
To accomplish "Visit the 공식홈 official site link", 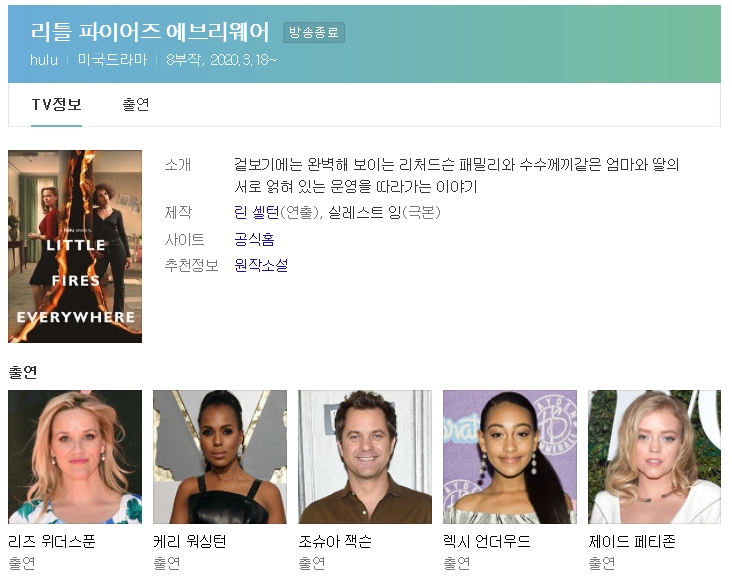I will (254, 239).
